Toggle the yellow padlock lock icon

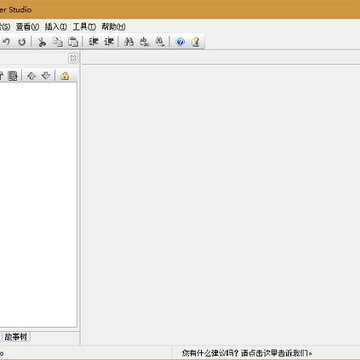[65, 76]
